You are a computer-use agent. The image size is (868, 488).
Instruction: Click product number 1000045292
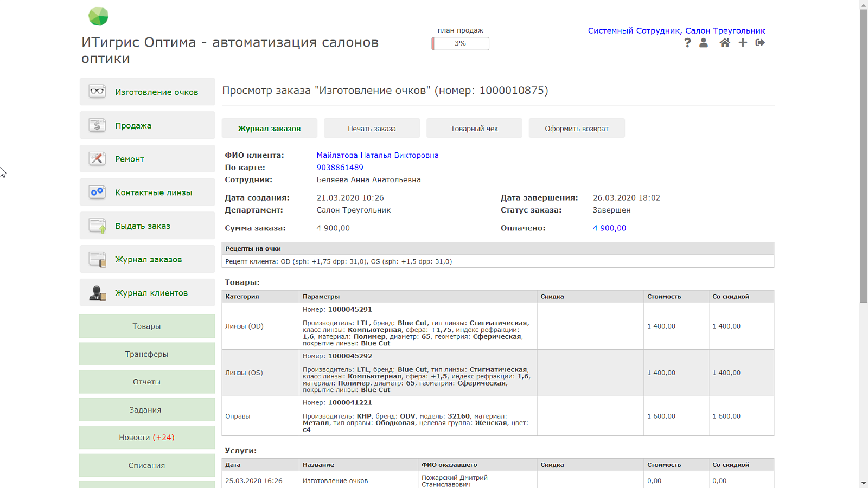tap(350, 356)
